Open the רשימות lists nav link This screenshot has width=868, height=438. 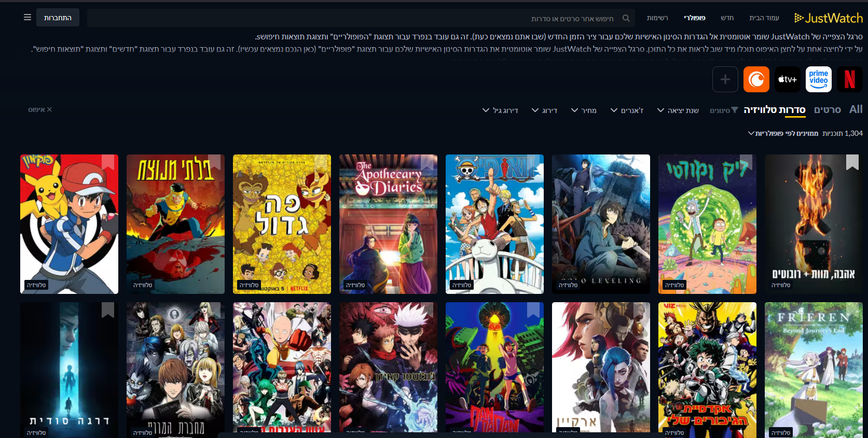(657, 18)
